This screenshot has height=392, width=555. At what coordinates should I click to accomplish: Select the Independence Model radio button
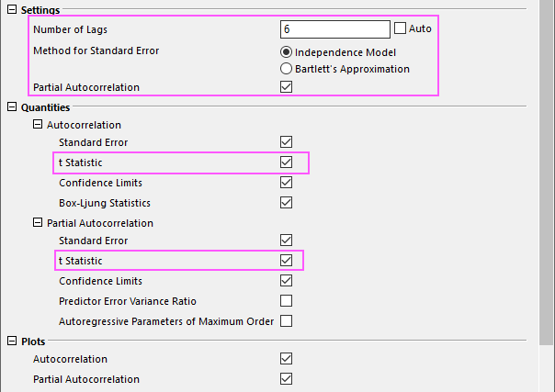(x=286, y=52)
